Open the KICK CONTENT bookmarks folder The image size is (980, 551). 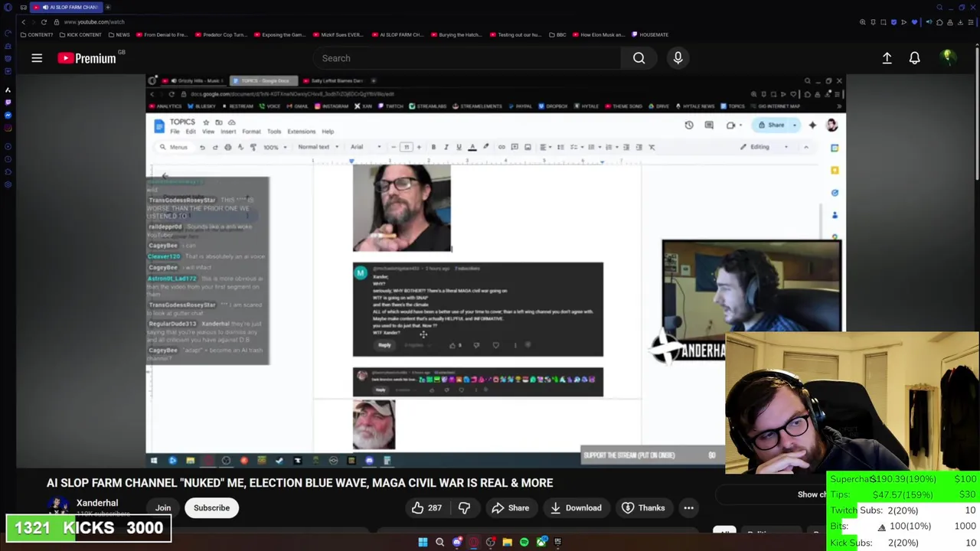[x=80, y=34]
